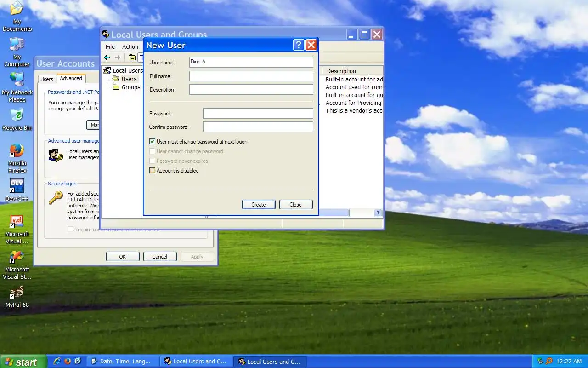The width and height of the screenshot is (588, 368).
Task: Click Internet Explorer quick launch icon
Action: coord(57,362)
